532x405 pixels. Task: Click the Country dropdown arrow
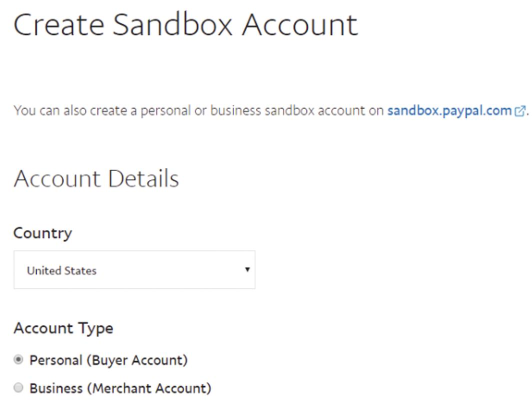point(247,269)
